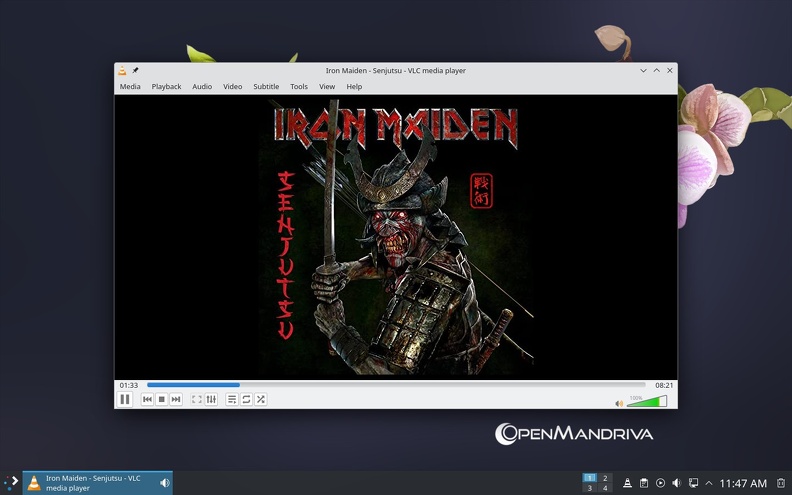The image size is (792, 495).
Task: Open the Tools menu
Action: [x=299, y=86]
